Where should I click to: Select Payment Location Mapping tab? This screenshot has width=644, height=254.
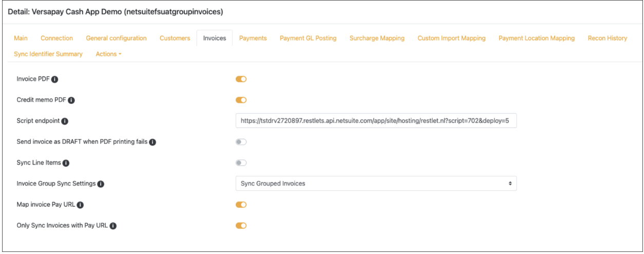click(537, 38)
